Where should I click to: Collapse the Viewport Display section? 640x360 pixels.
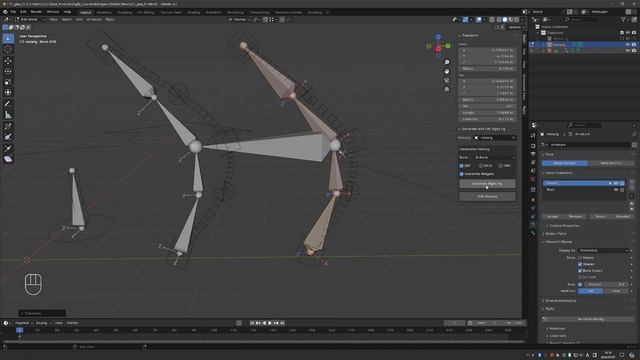pos(557,242)
